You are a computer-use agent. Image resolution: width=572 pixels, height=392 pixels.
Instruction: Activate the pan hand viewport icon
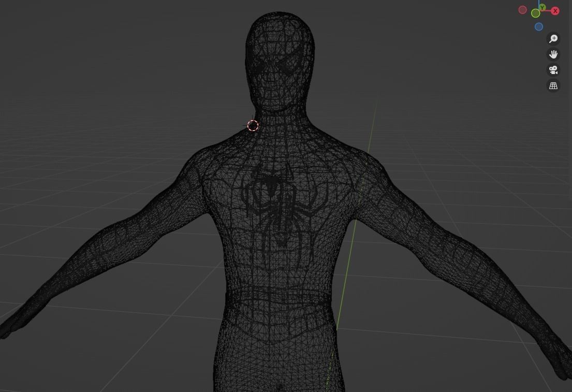pos(553,54)
